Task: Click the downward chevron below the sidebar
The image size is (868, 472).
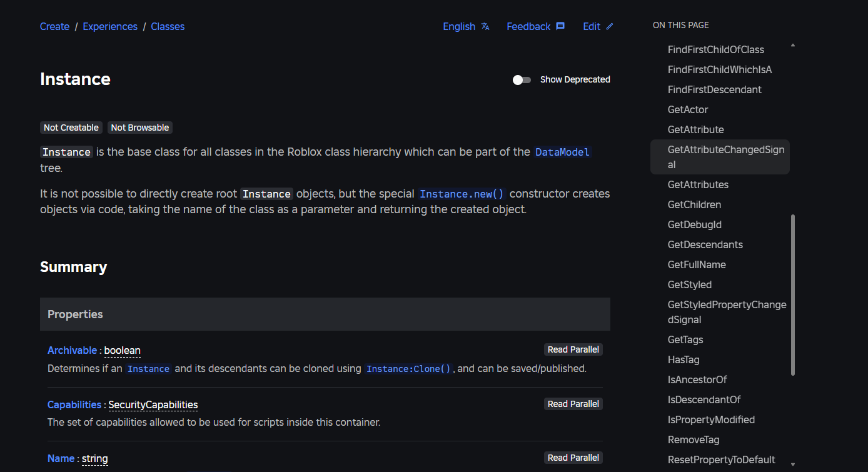Action: coord(792,464)
